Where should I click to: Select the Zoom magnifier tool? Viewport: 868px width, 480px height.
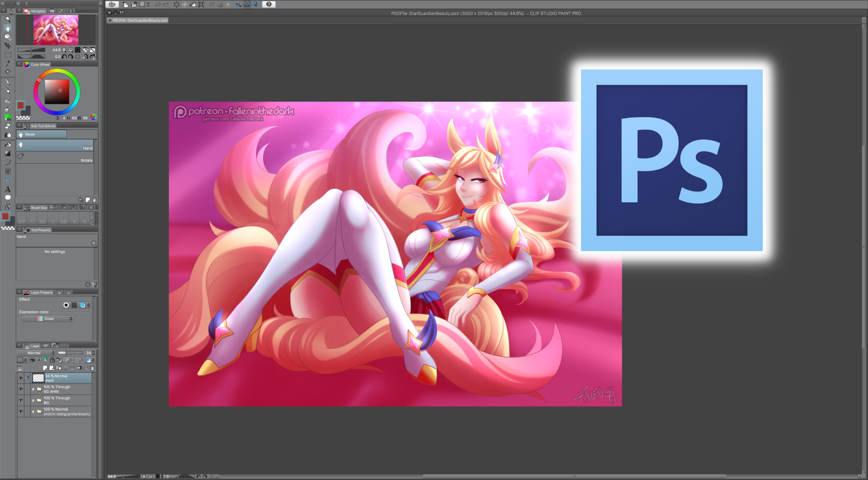coord(8,19)
